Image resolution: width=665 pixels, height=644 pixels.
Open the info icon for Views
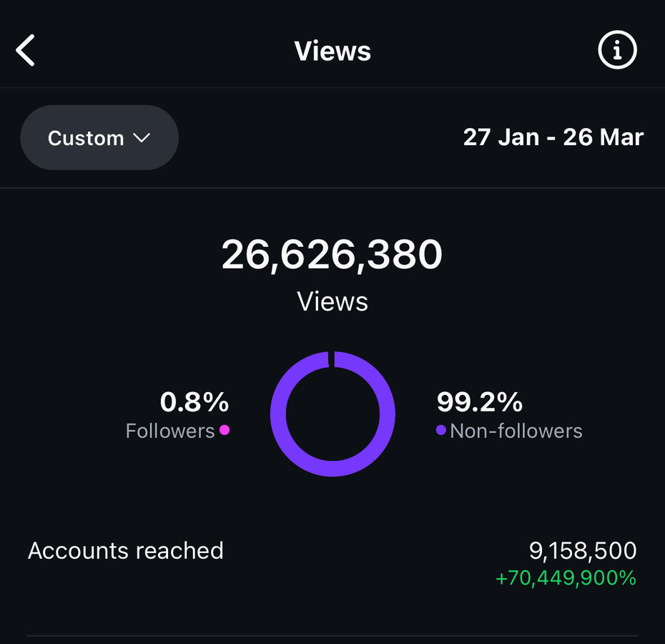(616, 51)
